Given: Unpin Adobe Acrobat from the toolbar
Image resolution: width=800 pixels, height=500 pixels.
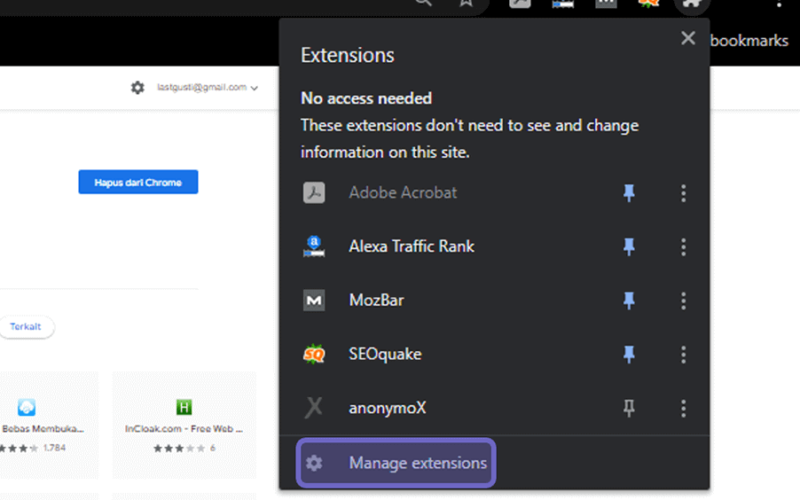Looking at the screenshot, I should [x=629, y=193].
